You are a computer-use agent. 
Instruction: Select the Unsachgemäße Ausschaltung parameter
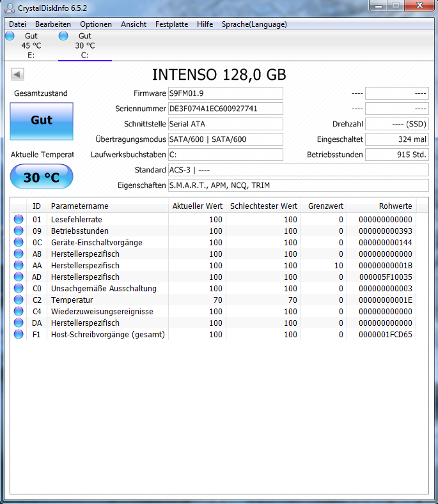104,289
